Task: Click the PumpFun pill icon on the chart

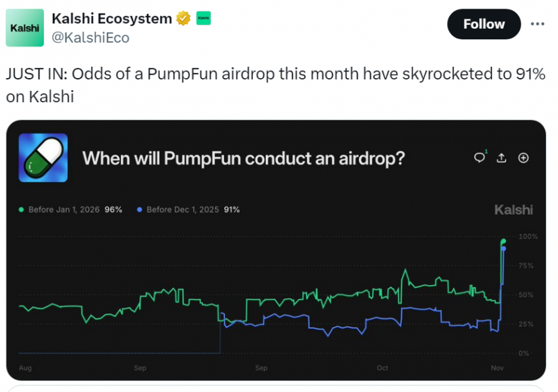Action: click(43, 158)
